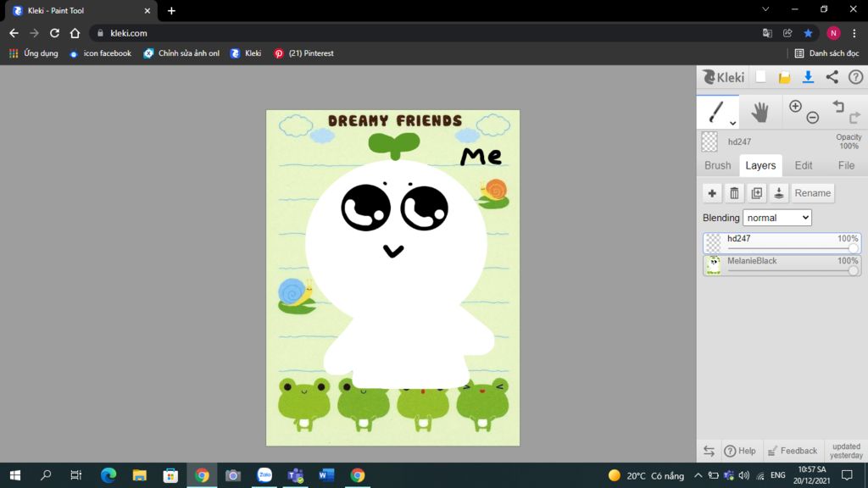
Task: Go to the browser home page
Action: [75, 33]
